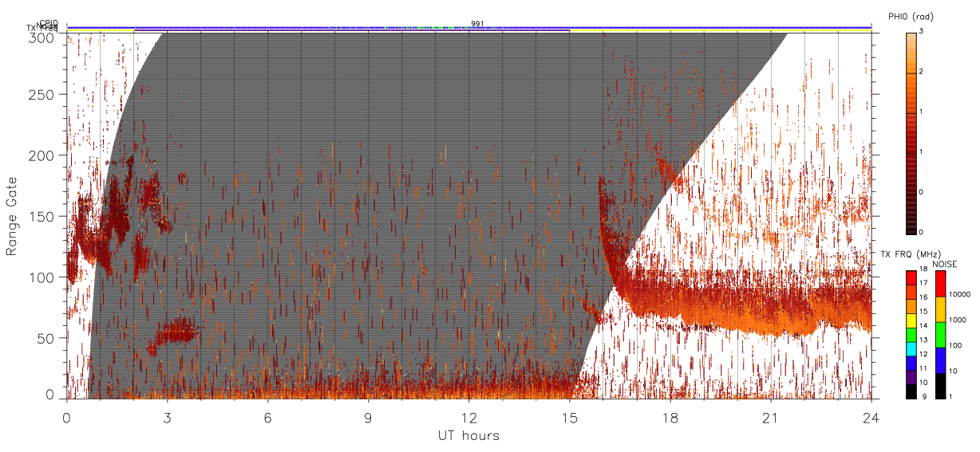The height and width of the screenshot is (452, 980).
Task: Select the cyan 12 MHz frequency swatch
Action: point(911,348)
